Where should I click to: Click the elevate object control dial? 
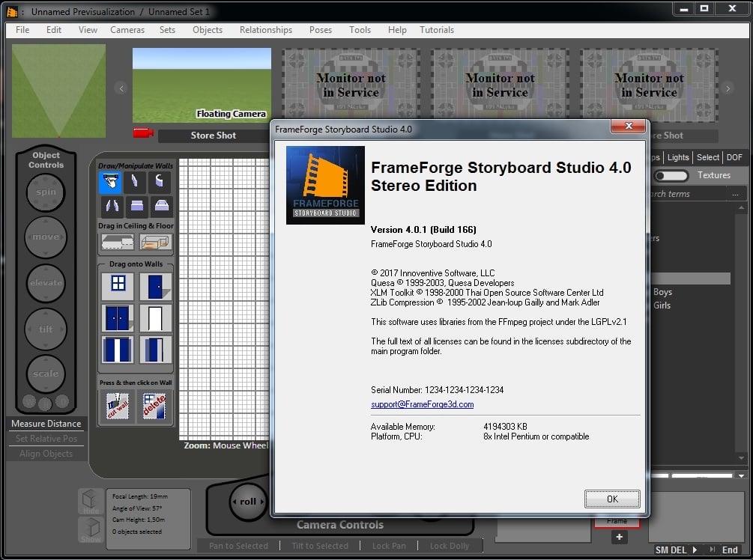tap(46, 283)
